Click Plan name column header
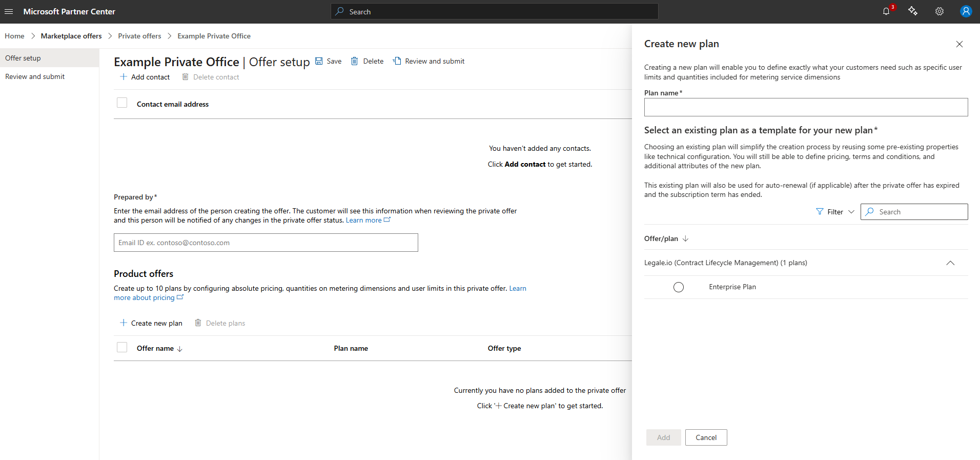The image size is (980, 460). click(351, 348)
